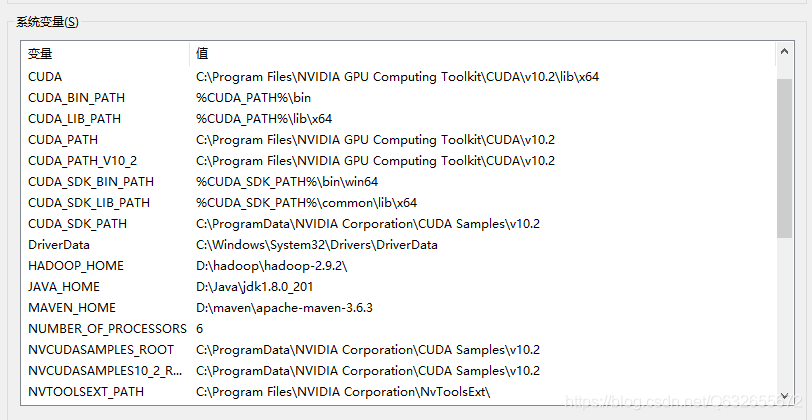Select the DriverData system variable
The width and height of the screenshot is (812, 420).
click(59, 245)
